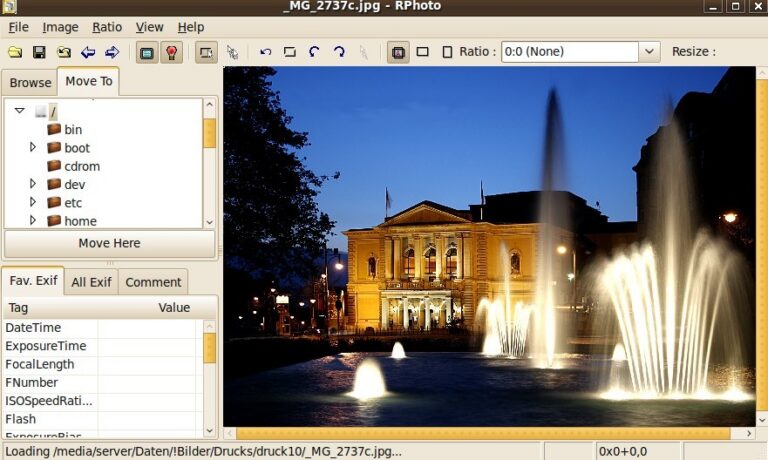Click the boot folder icon
Image resolution: width=768 pixels, height=460 pixels.
pos(54,147)
